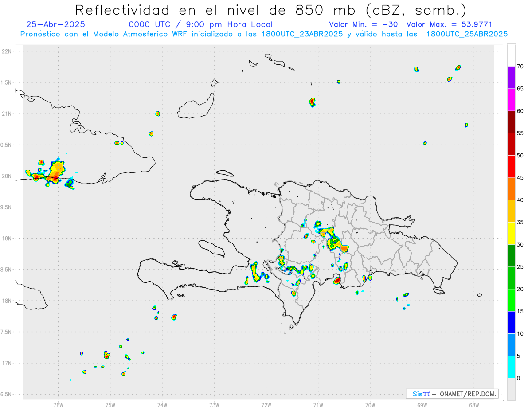Click the isolated reflectivity cell near 21.2N 71W
Screen dimensions: 532x411
coord(312,102)
